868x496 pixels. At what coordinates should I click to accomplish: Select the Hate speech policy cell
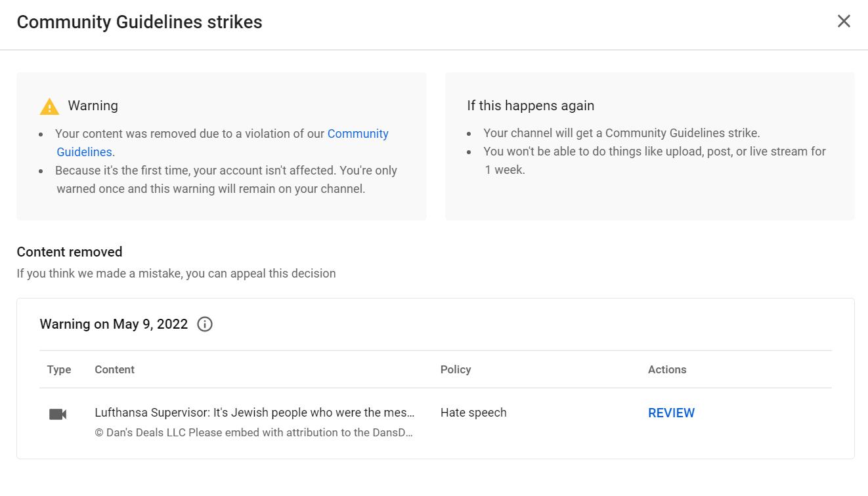click(x=473, y=413)
